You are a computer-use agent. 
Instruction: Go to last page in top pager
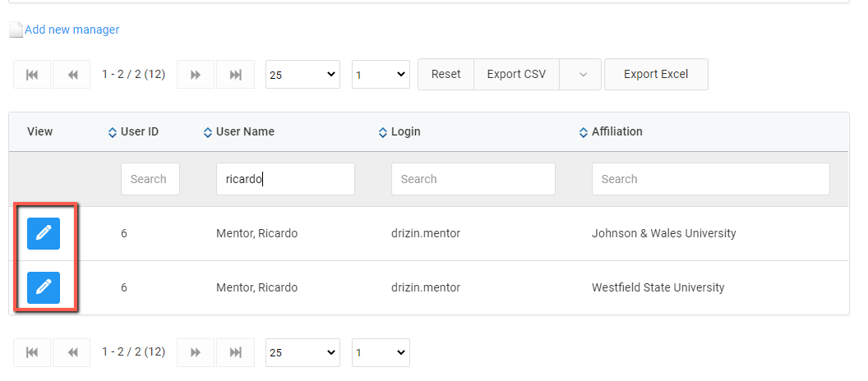click(235, 75)
